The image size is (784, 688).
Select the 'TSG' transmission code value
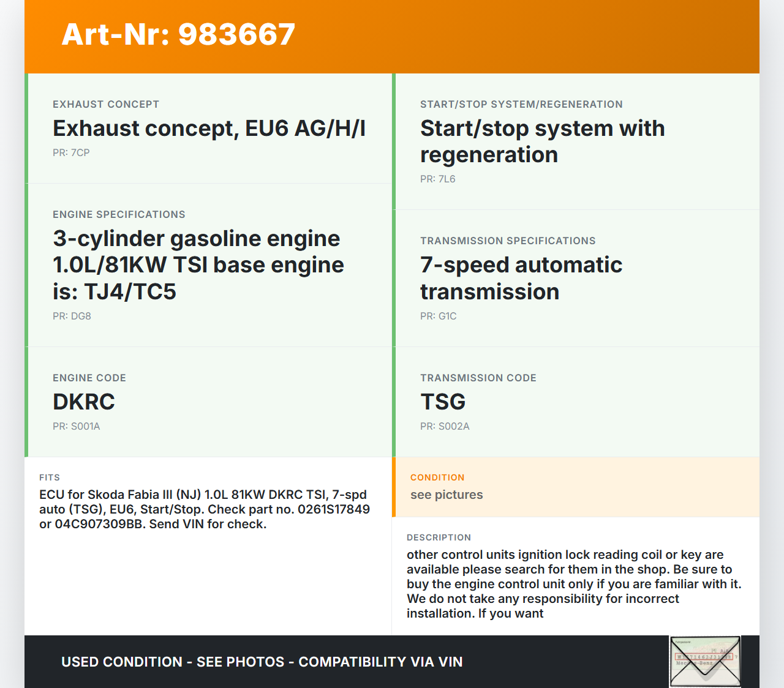coord(443,402)
